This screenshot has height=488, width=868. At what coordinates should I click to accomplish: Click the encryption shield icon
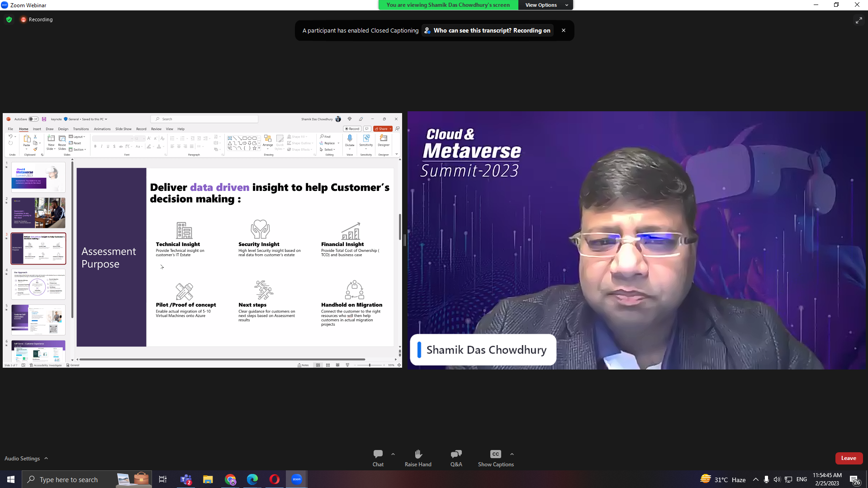click(9, 19)
